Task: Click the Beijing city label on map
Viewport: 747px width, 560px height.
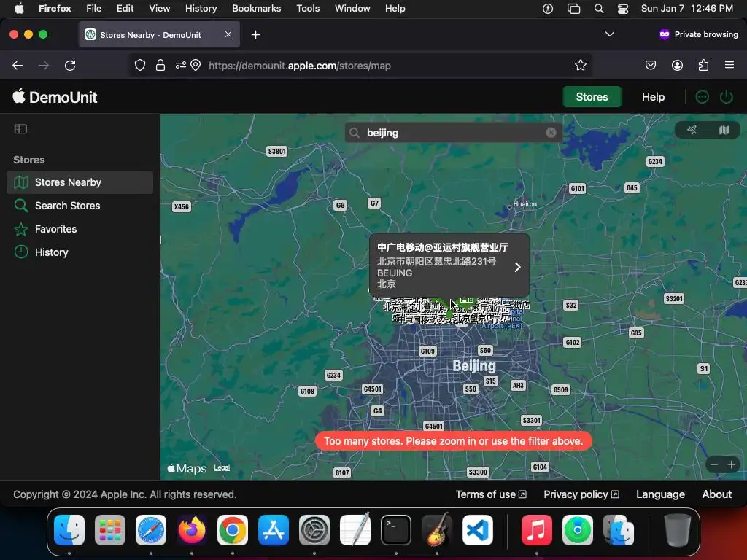Action: 474,366
